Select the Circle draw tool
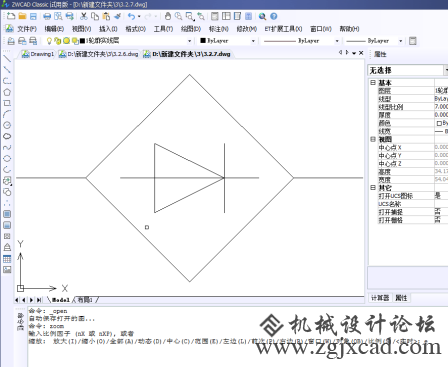Image resolution: width=448 pixels, height=368 pixels. [x=7, y=125]
